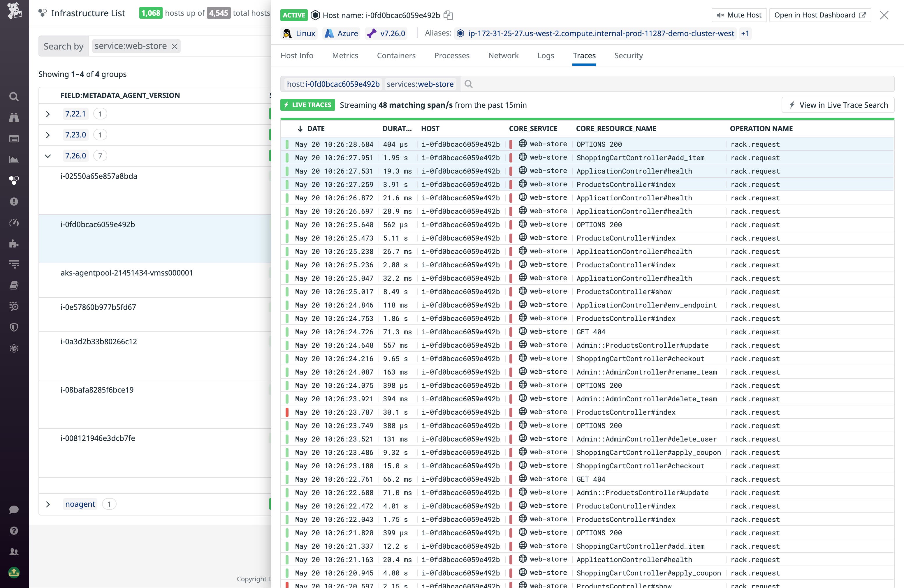Viewport: 904px width, 588px height.
Task: Copy the host name with copy icon
Action: tap(449, 15)
